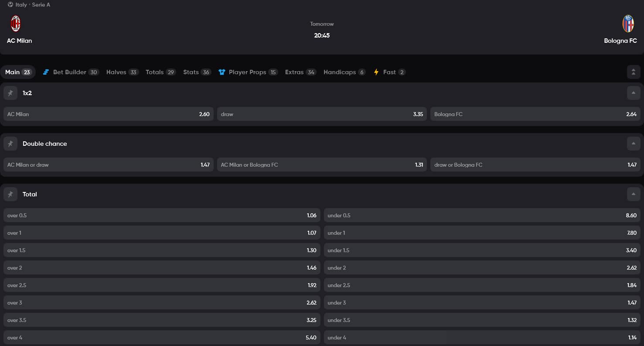Switch to the Halves tab
The image size is (644, 346).
tap(122, 72)
